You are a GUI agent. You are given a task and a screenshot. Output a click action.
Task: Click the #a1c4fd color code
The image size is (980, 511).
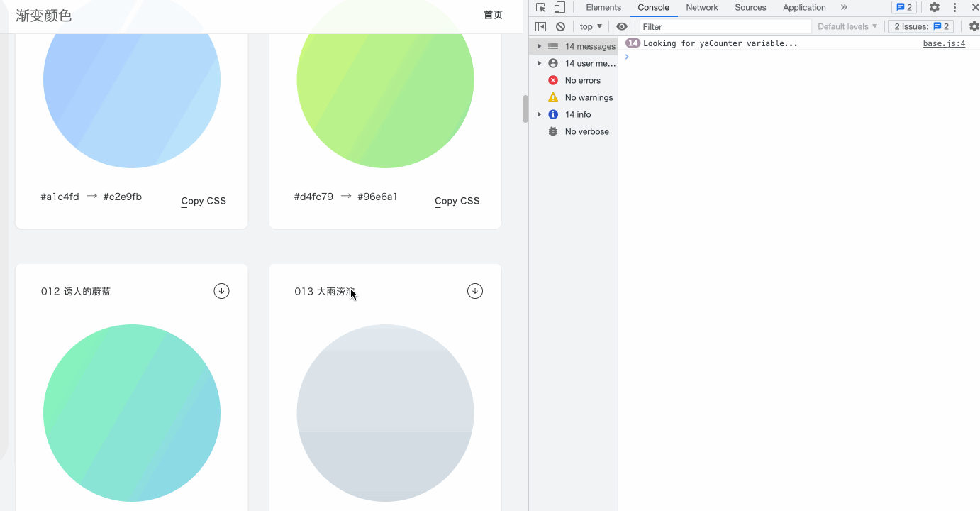point(60,197)
